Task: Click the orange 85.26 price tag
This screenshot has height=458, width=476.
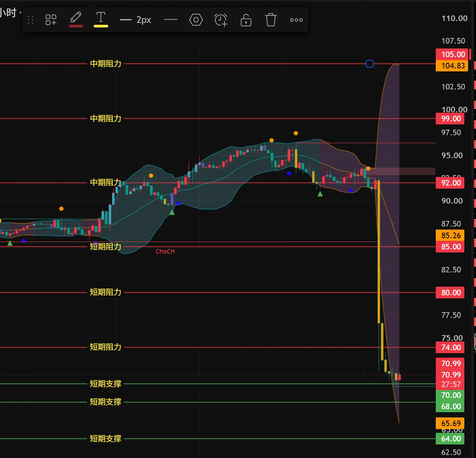Action: [450, 236]
